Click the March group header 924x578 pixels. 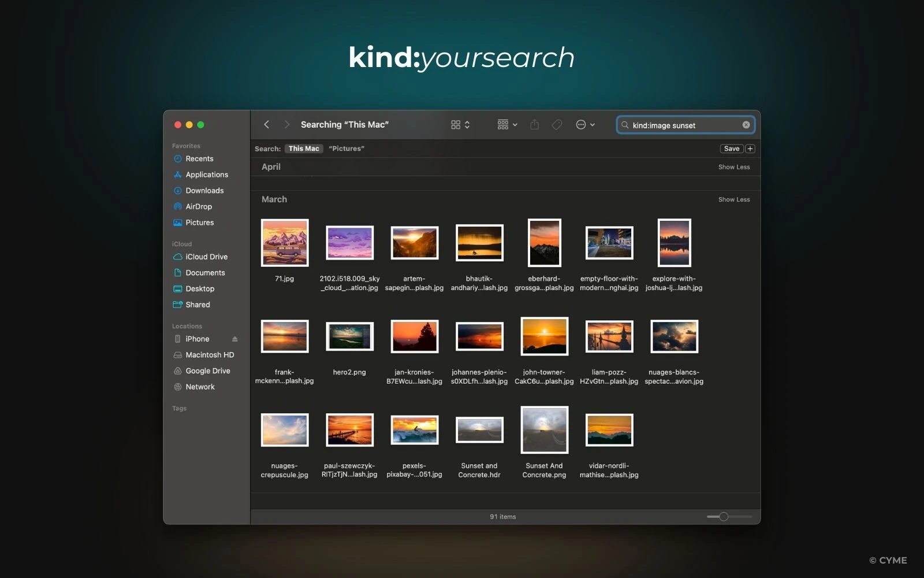coord(274,199)
